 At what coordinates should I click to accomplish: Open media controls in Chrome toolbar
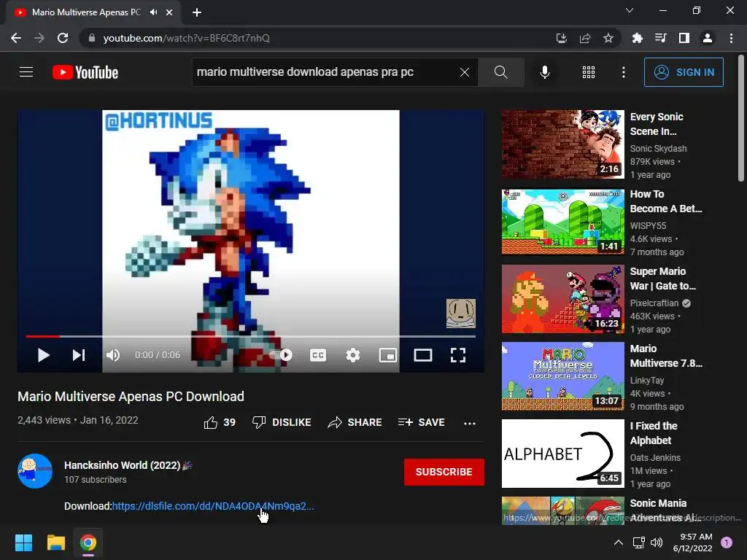pyautogui.click(x=660, y=38)
